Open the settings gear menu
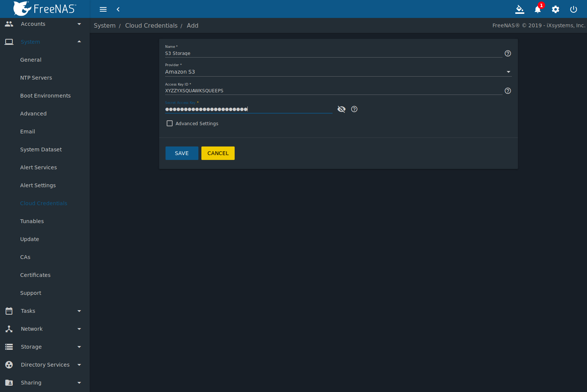The height and width of the screenshot is (392, 587). point(556,9)
